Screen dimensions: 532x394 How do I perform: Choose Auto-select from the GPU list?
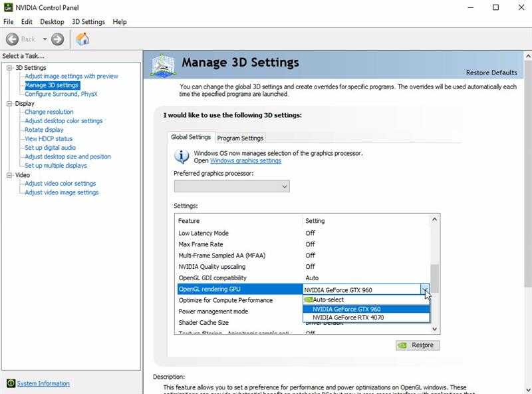pos(328,299)
